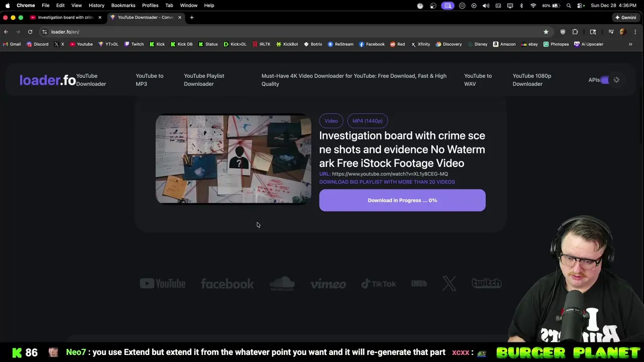
Task: Open YouTube to MP3 nav link
Action: (149, 80)
